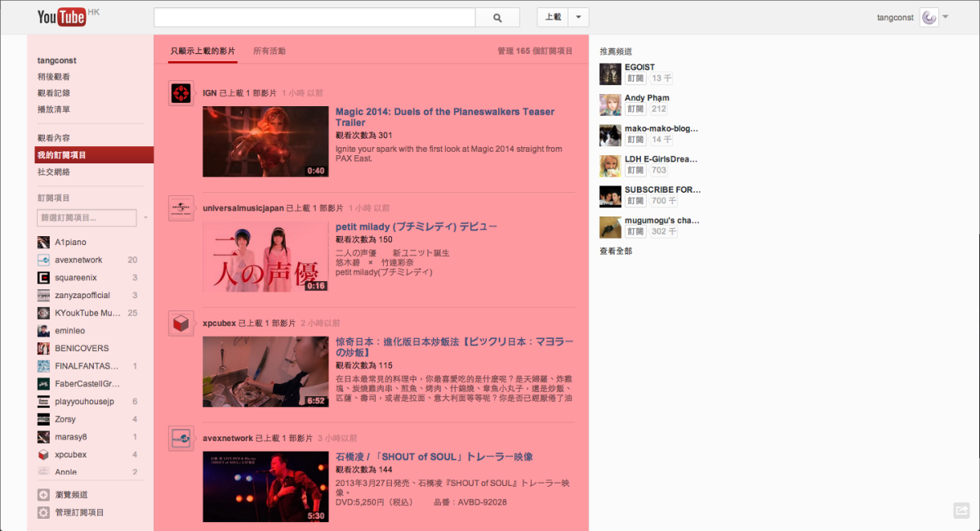980x531 pixels.
Task: Click the tangconst profile avatar image
Action: click(928, 16)
